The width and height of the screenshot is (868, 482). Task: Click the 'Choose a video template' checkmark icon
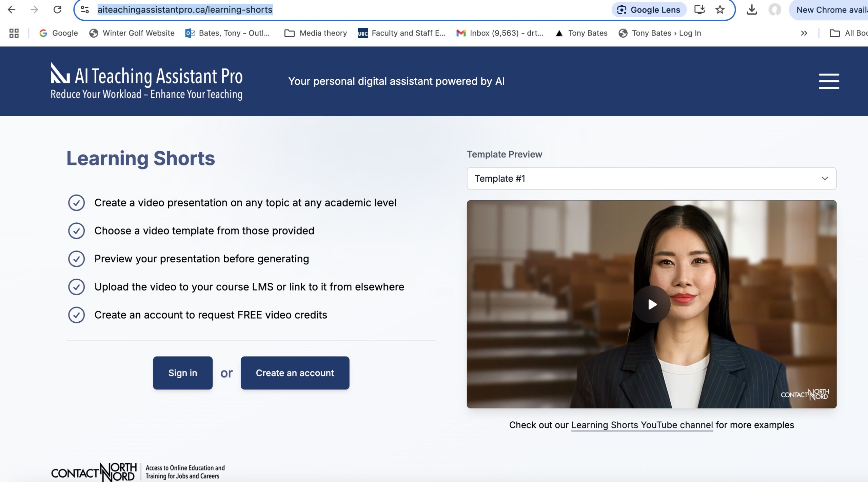[x=76, y=231]
